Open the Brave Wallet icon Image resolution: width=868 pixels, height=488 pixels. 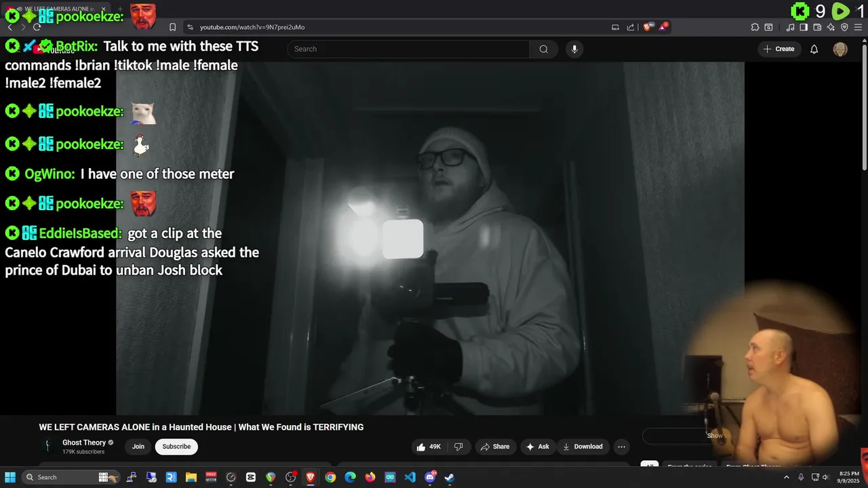tap(817, 27)
